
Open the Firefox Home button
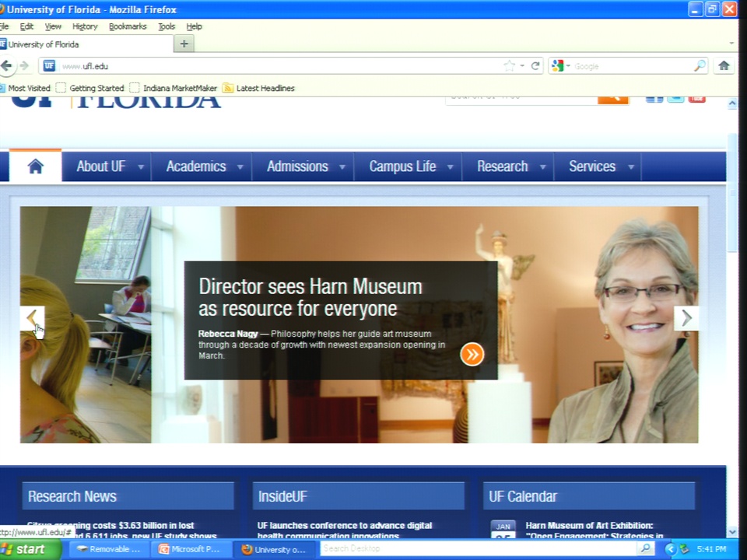pos(724,65)
